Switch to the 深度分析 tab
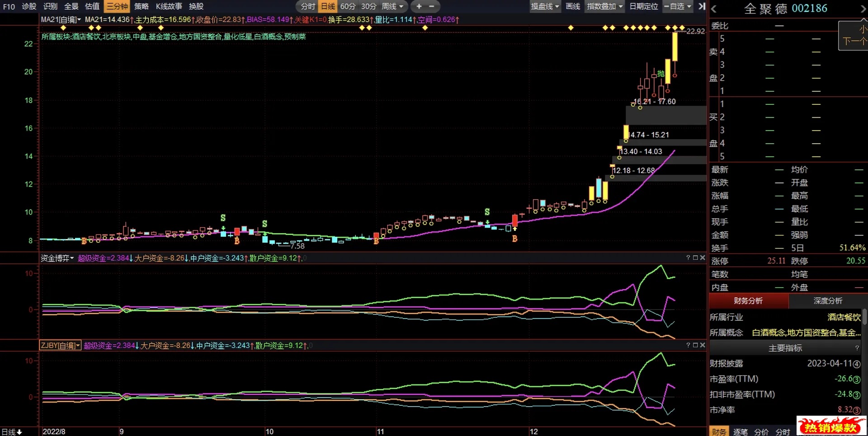868x436 pixels. [x=827, y=301]
